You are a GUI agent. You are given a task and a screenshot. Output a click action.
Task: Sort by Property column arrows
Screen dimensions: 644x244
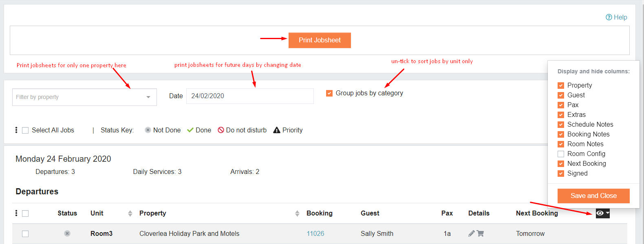pyautogui.click(x=297, y=213)
